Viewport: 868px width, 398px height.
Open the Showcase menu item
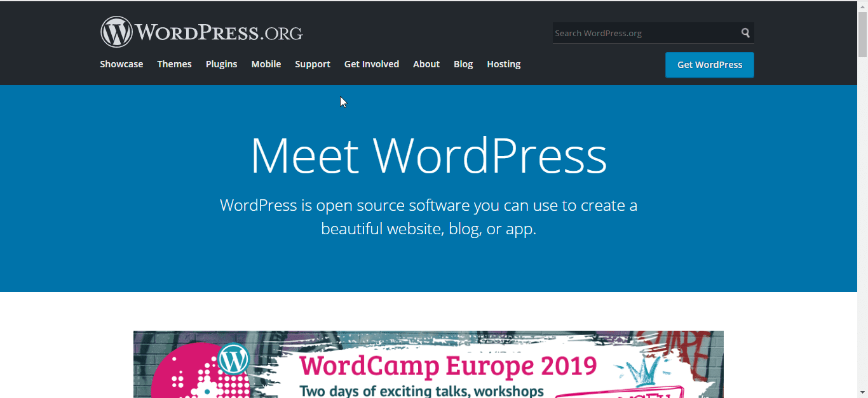click(x=121, y=64)
